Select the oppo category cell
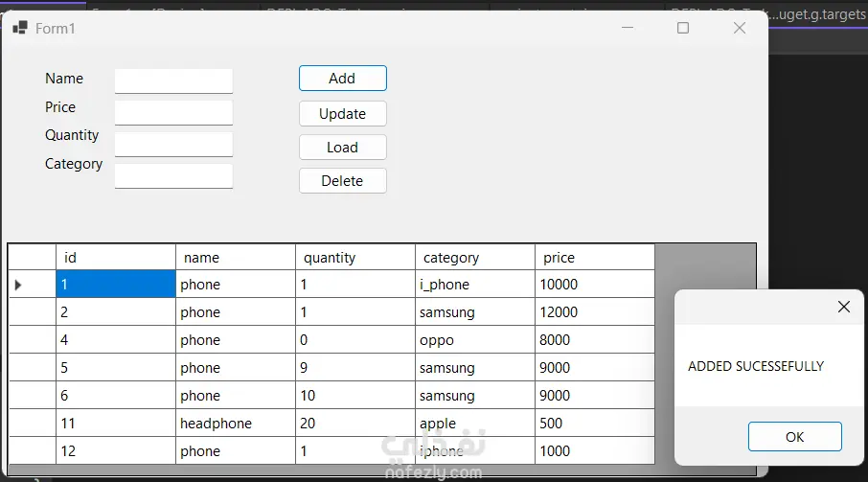Viewport: 868px width, 482px height. point(474,340)
